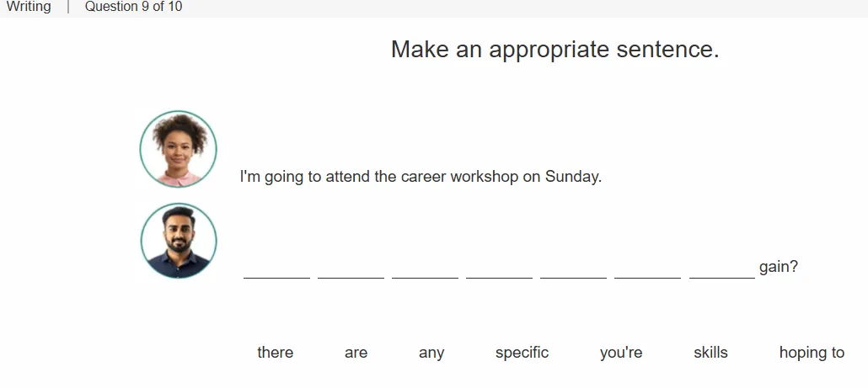Choose the word tile "hoping to"
Screen dimensions: 868x388
(812, 353)
